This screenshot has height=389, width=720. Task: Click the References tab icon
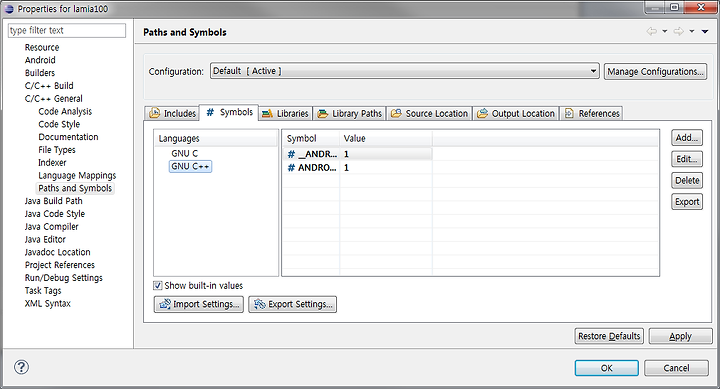pyautogui.click(x=569, y=113)
